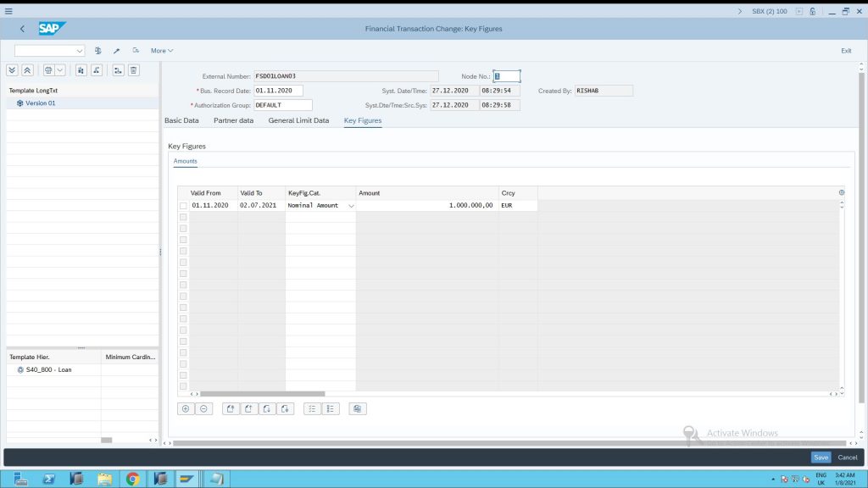Tick the second row checkbox

point(183,217)
